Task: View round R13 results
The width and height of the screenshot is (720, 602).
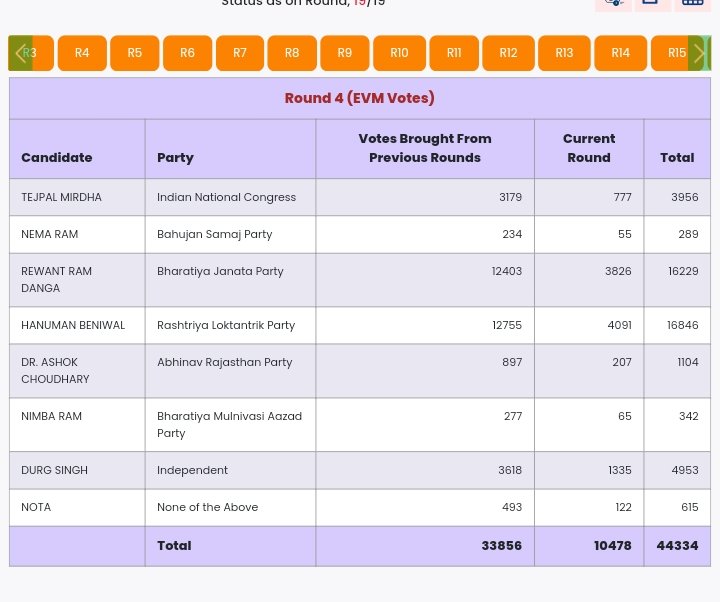Action: click(x=564, y=53)
